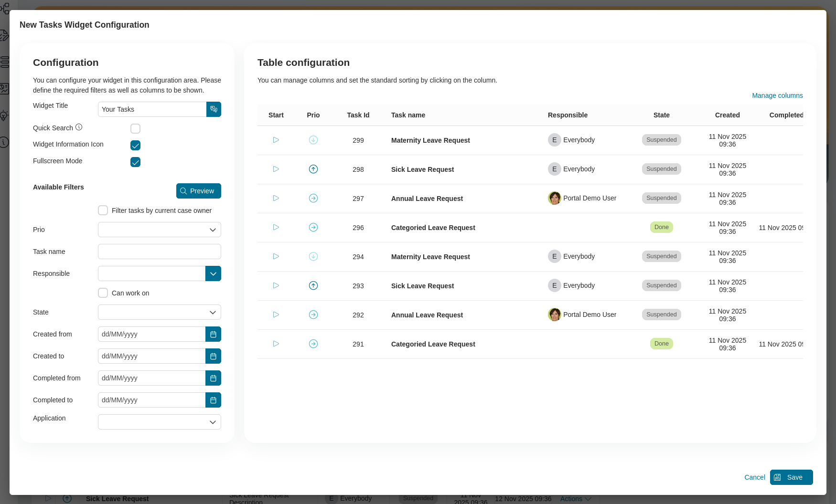Click into the Task name input field
Image resolution: width=836 pixels, height=504 pixels.
coord(159,252)
